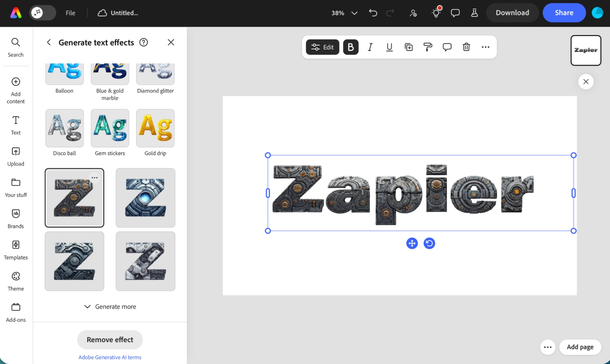Viewport: 610px width, 364px height.
Task: Select the blue-orb Z generated variation
Action: pos(146,198)
